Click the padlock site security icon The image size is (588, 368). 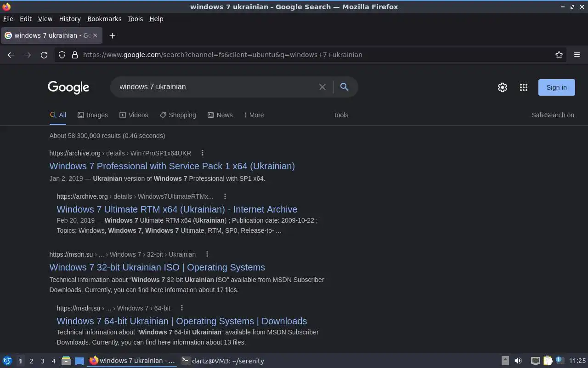pos(75,55)
